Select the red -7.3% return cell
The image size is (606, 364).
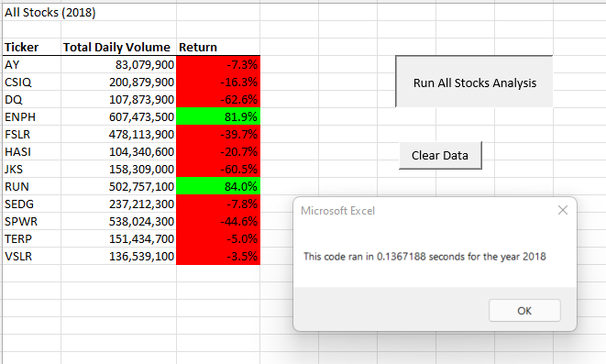coord(218,64)
